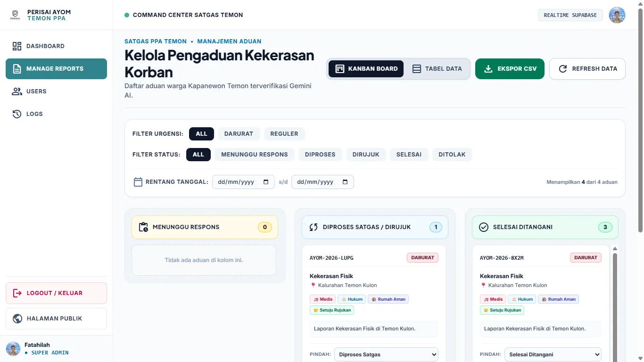Click the Satgas PPA Temon breadcrumb
The width and height of the screenshot is (644, 362).
point(156,41)
